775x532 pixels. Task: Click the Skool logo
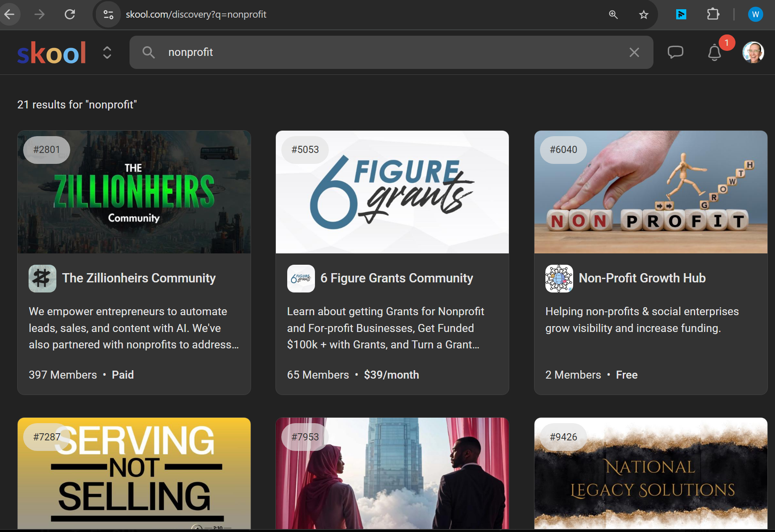[x=51, y=52]
